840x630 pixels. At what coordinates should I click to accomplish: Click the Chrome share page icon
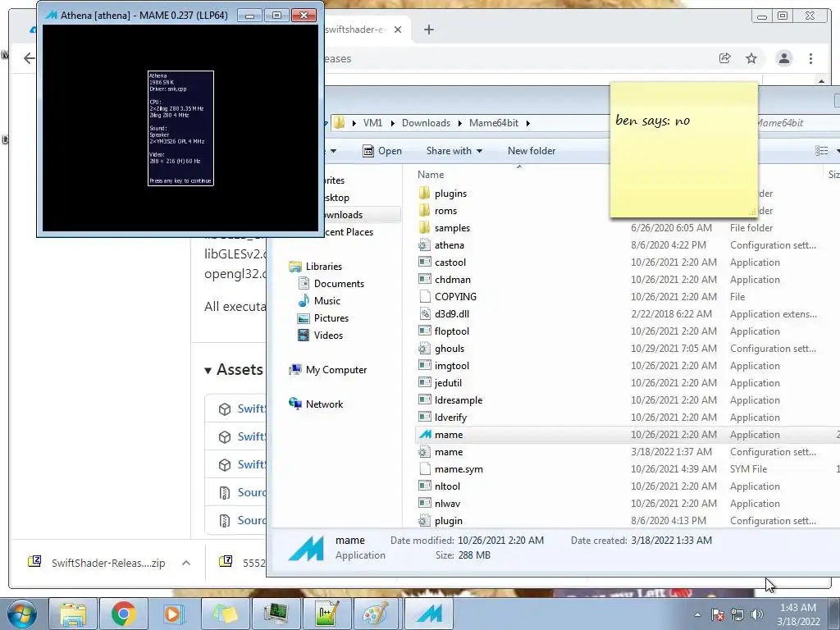(725, 58)
